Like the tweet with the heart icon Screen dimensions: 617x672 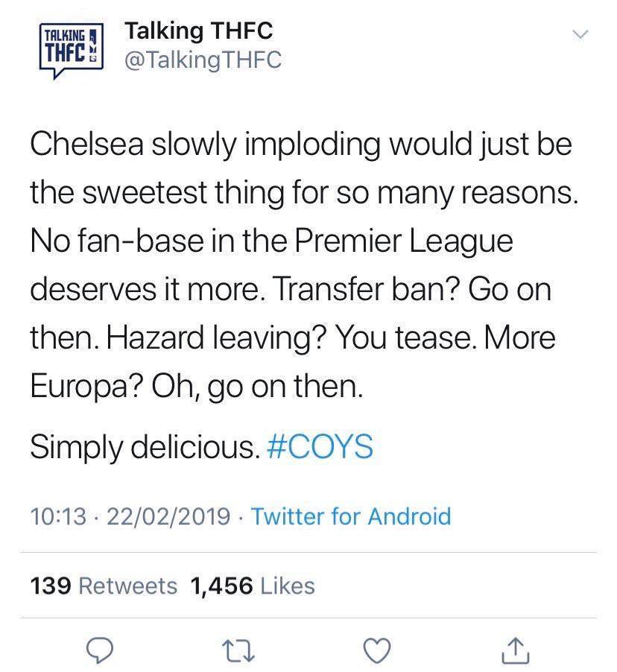377,650
